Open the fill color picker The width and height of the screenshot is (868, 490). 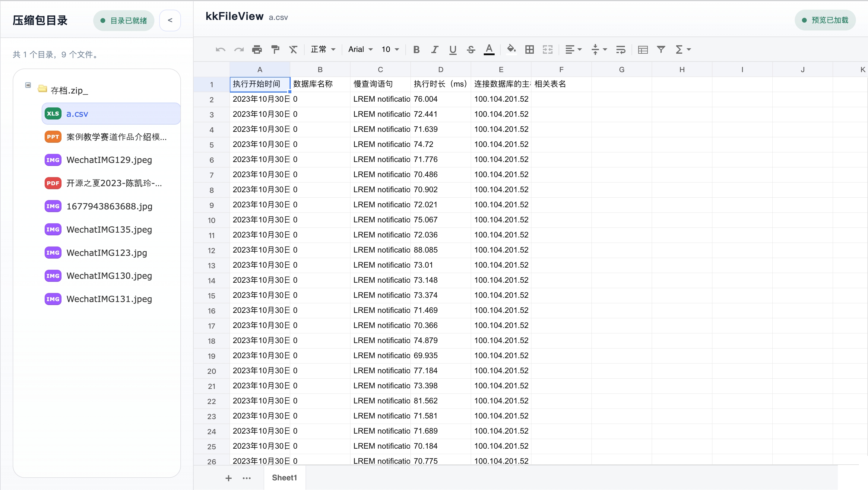pos(511,49)
